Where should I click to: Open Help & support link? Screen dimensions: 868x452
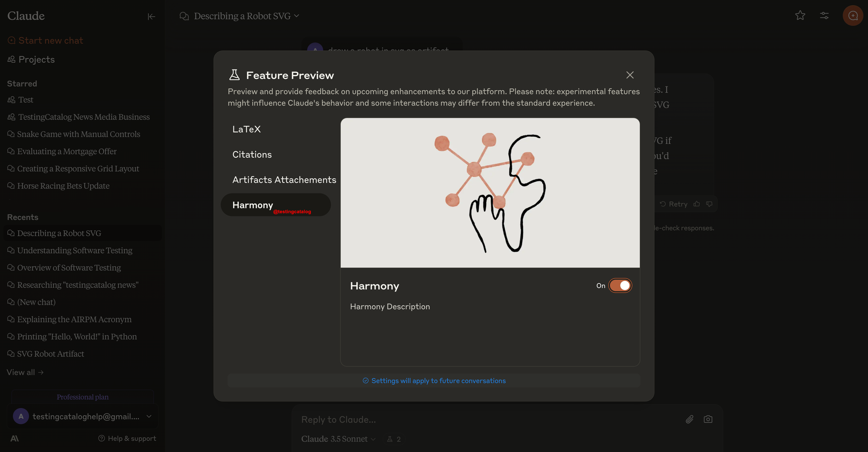[127, 439]
